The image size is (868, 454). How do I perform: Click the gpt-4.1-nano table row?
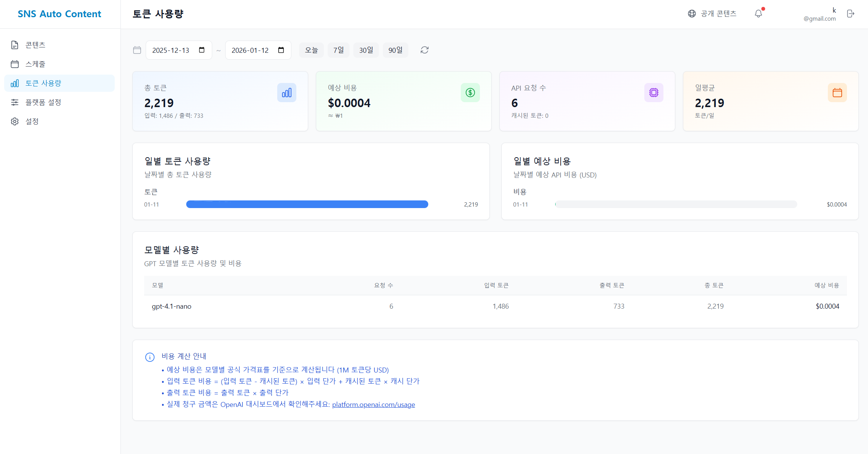495,306
